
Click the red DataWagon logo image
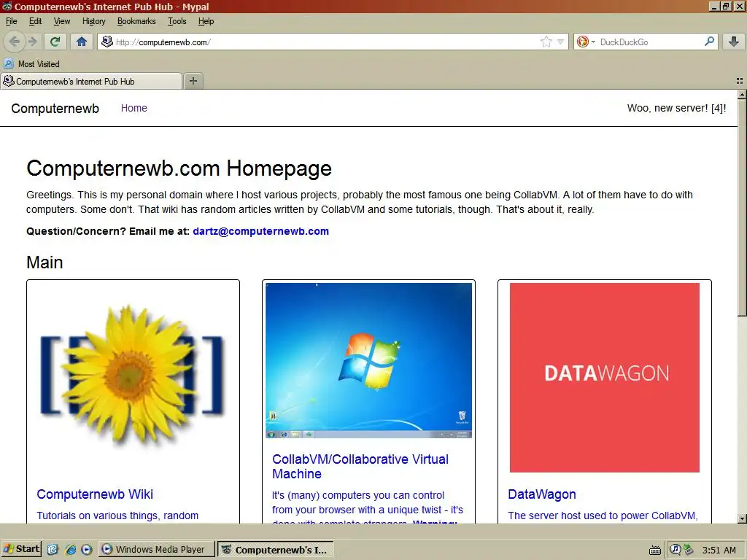click(605, 378)
